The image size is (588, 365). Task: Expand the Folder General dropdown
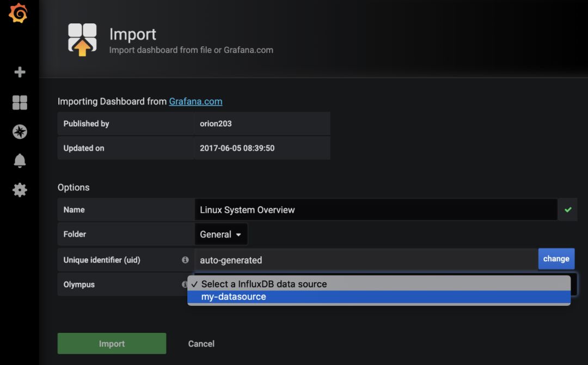pyautogui.click(x=220, y=234)
